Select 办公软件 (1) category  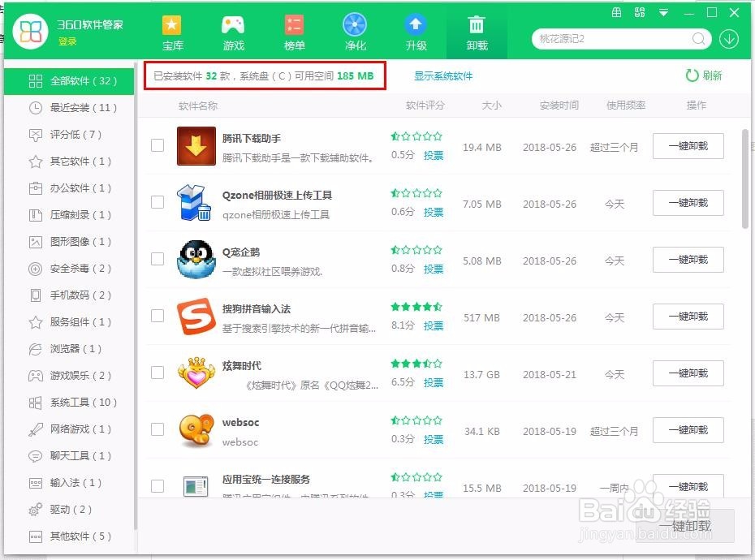coord(69,188)
